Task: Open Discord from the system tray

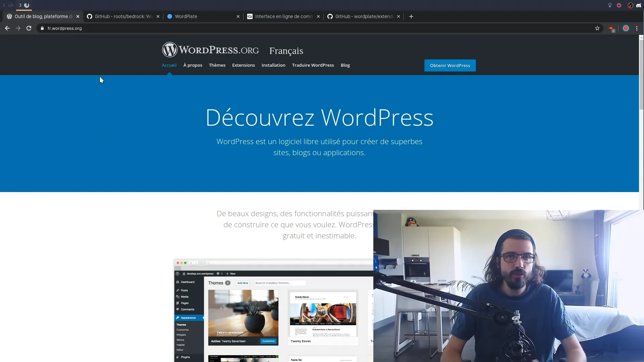Action: (638, 5)
